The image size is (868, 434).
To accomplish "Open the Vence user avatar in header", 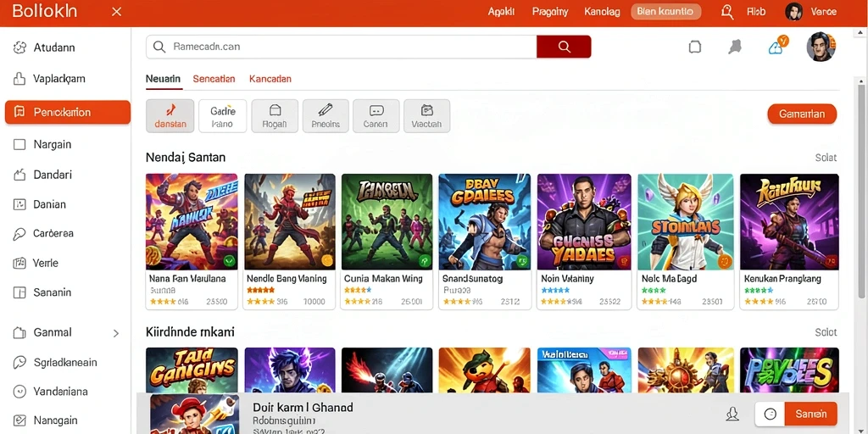I will pos(793,12).
